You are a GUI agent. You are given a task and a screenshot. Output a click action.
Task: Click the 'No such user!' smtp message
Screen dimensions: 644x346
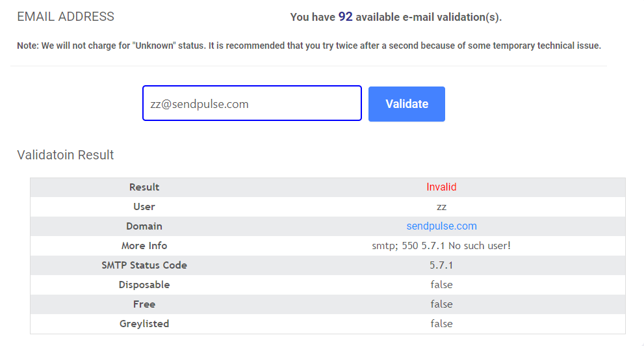[441, 246]
